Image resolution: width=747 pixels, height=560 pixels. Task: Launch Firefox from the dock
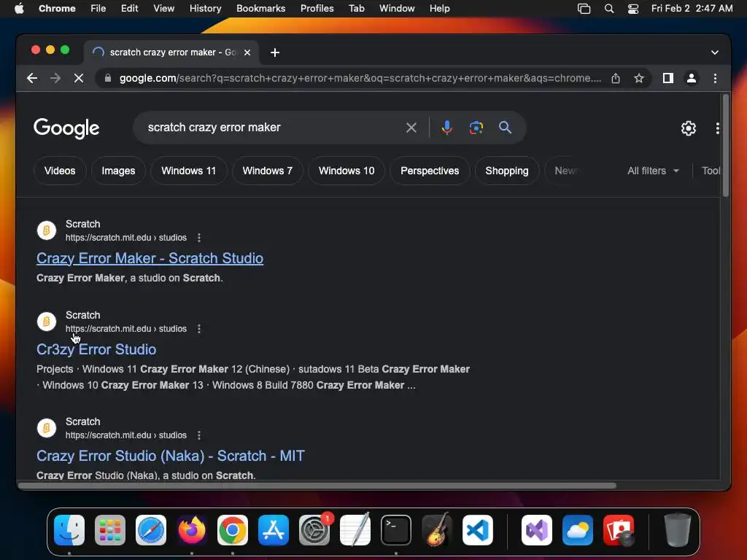coord(192,530)
